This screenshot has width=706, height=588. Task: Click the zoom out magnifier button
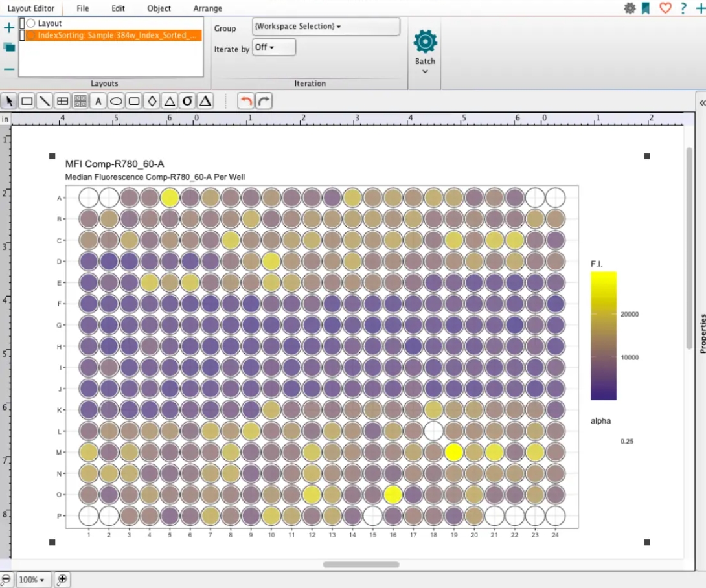[6, 580]
